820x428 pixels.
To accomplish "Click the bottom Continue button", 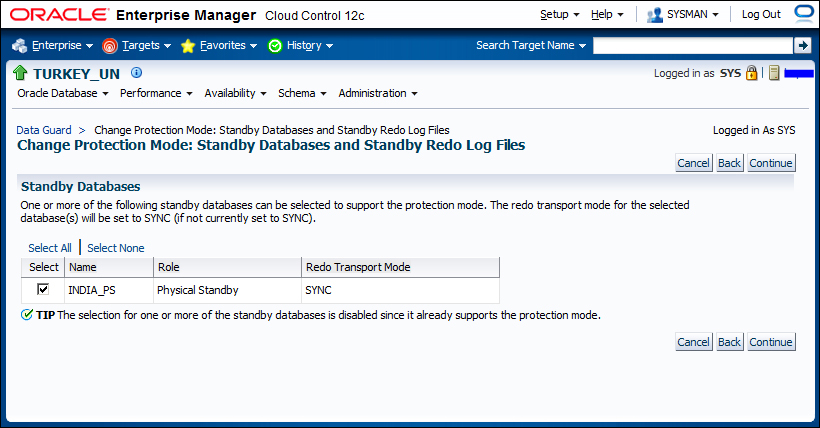I will tap(771, 342).
